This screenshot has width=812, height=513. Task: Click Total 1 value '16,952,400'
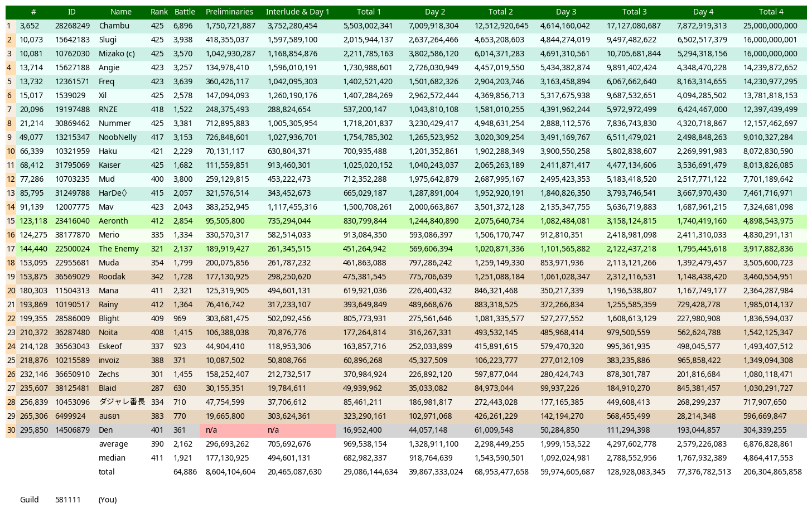(x=362, y=430)
